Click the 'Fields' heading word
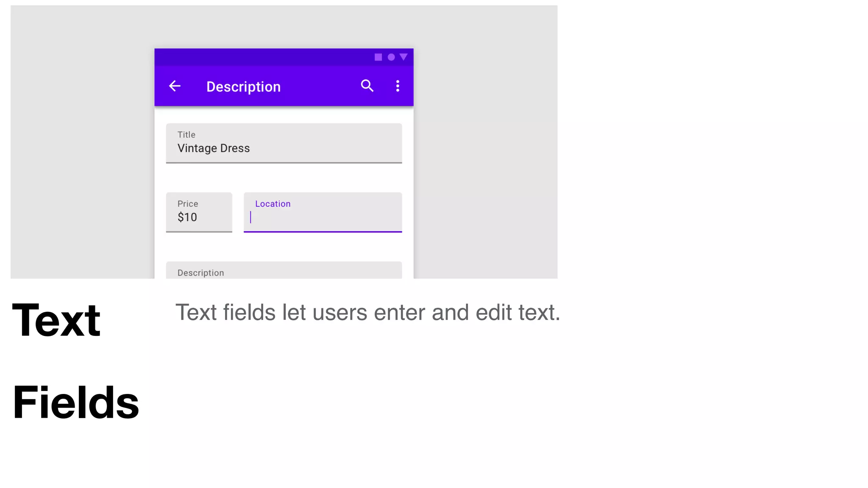The width and height of the screenshot is (868, 488). click(76, 402)
